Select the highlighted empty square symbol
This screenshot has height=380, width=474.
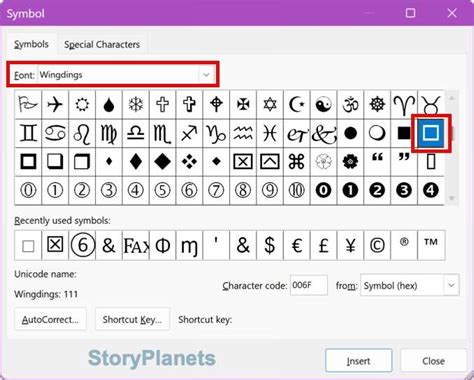(x=431, y=133)
